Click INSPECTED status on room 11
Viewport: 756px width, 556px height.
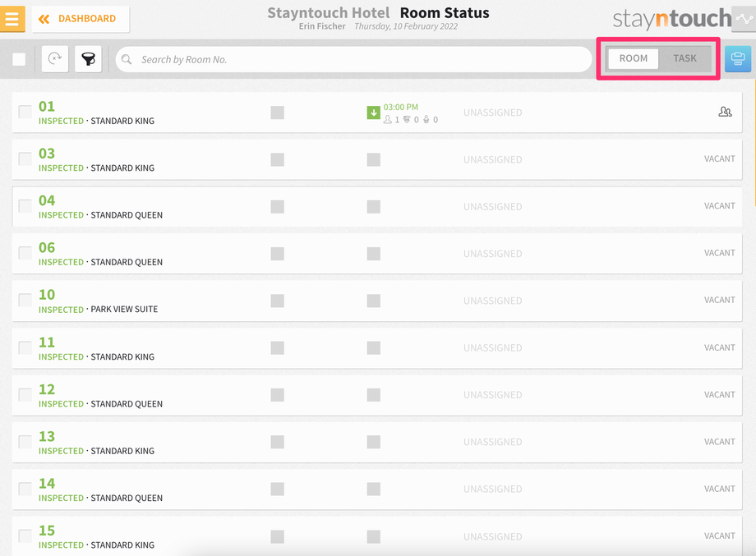pos(62,357)
